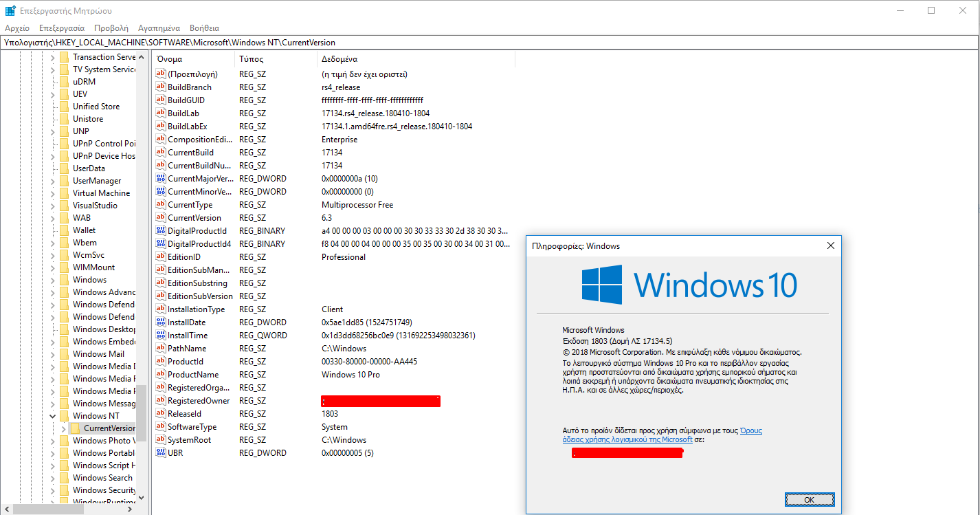Sort values by the Δεδομένα column header

click(416, 59)
